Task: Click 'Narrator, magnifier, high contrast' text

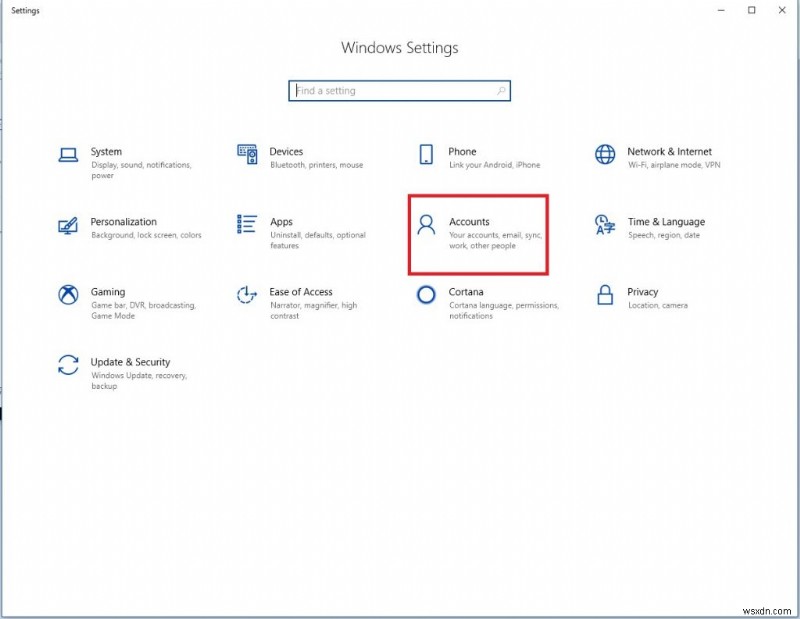Action: 313,310
